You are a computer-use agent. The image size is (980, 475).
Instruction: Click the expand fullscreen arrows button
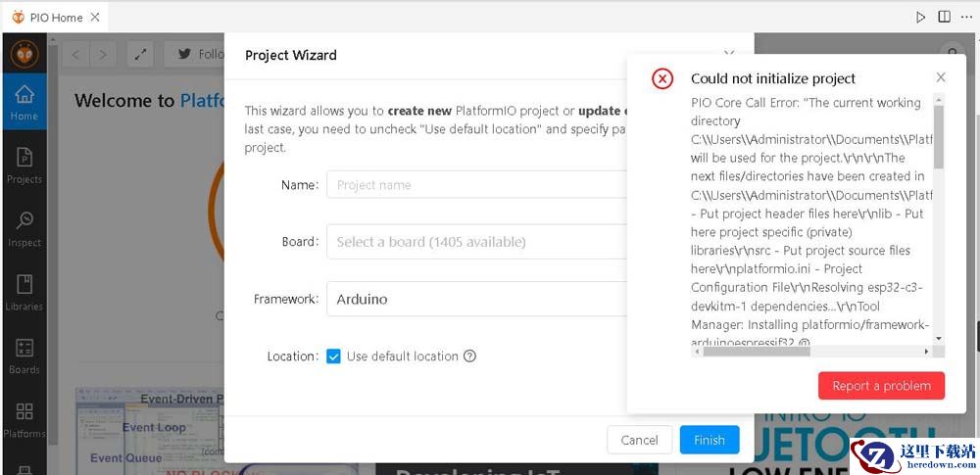coord(140,55)
